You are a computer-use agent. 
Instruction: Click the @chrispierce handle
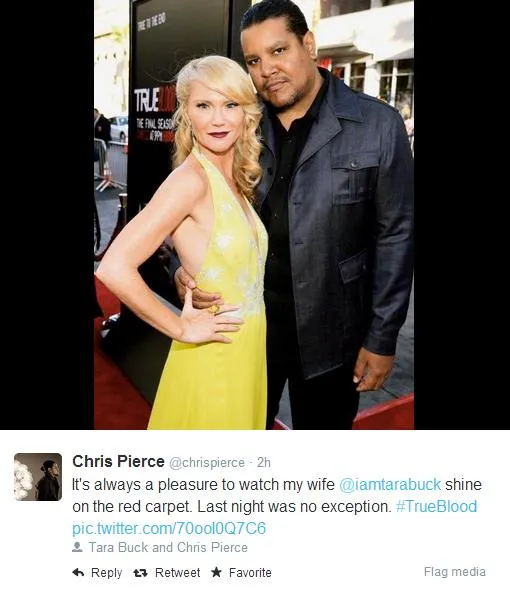207,463
